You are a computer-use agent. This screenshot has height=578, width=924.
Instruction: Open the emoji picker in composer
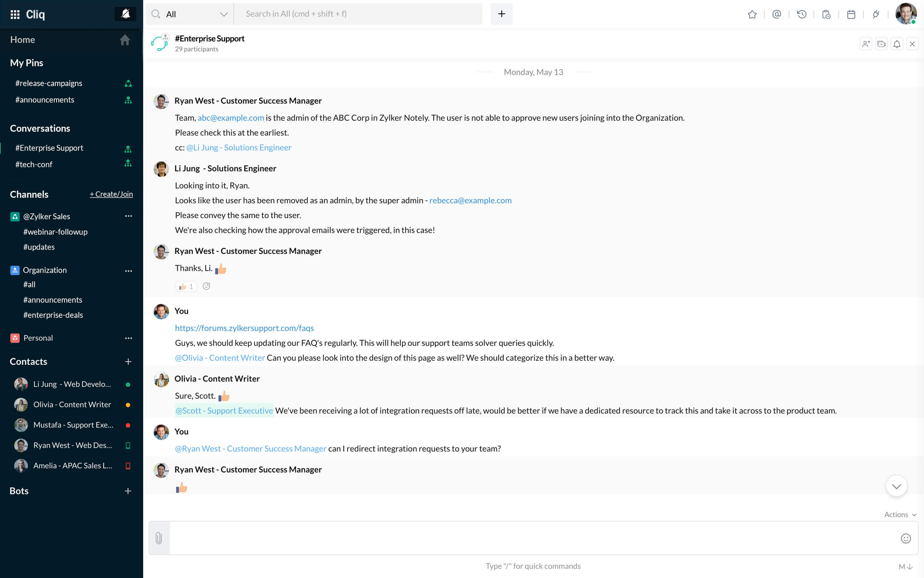tap(905, 539)
